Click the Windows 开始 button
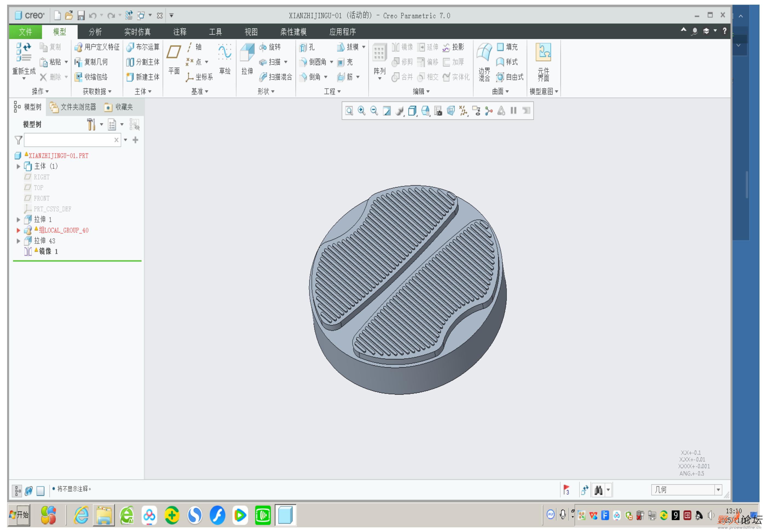Image resolution: width=768 pixels, height=532 pixels. (x=19, y=515)
